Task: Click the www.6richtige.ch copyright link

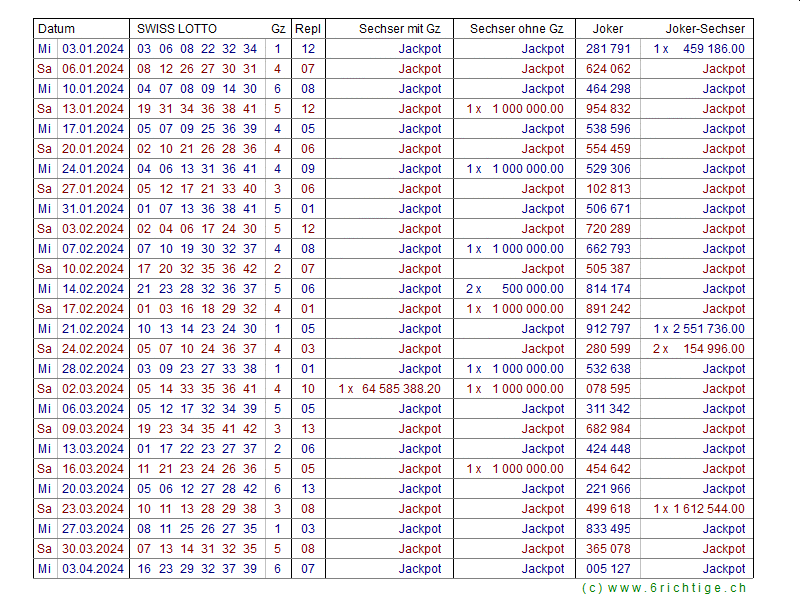Action: click(x=664, y=589)
